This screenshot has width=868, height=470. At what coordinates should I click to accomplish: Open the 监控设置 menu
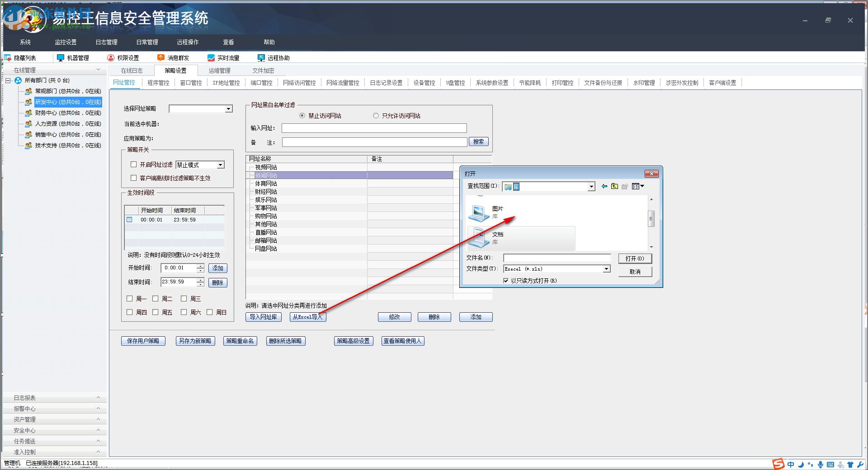66,42
